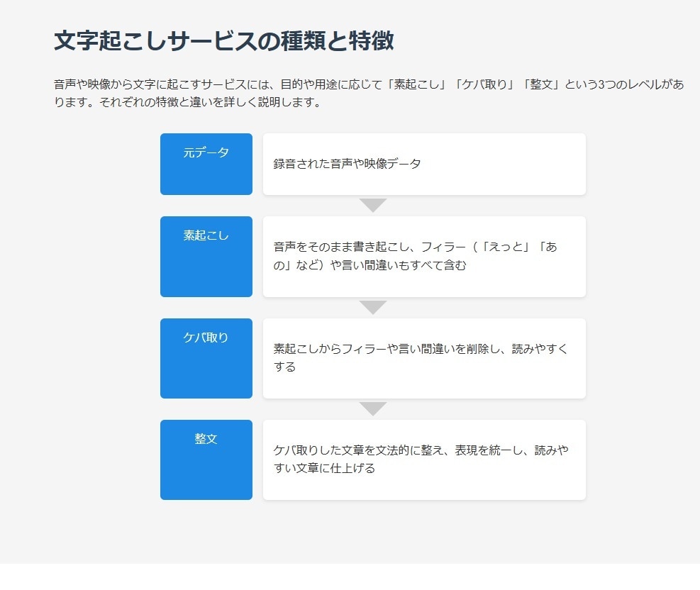
Task: Click the blue 素起こし label box
Action: click(x=206, y=257)
